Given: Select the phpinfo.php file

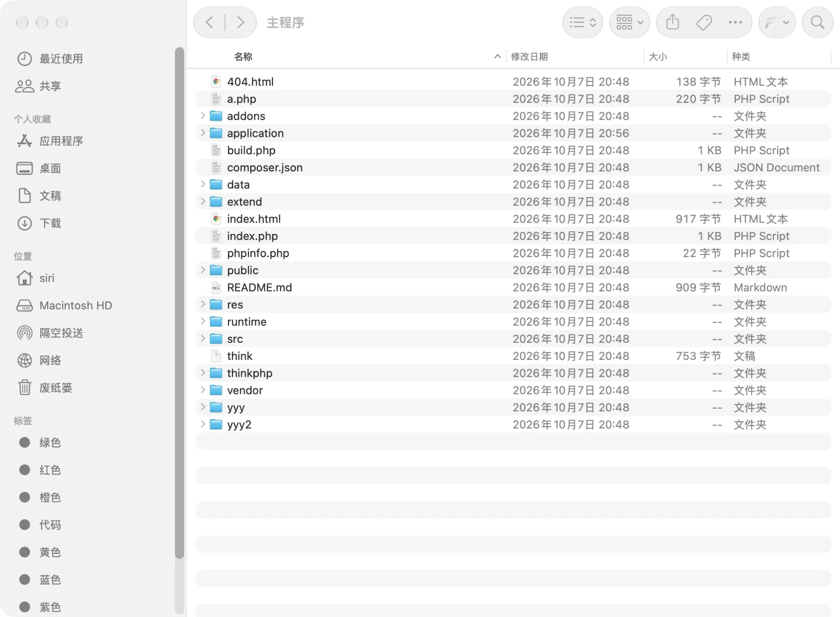Looking at the screenshot, I should 513,253.
